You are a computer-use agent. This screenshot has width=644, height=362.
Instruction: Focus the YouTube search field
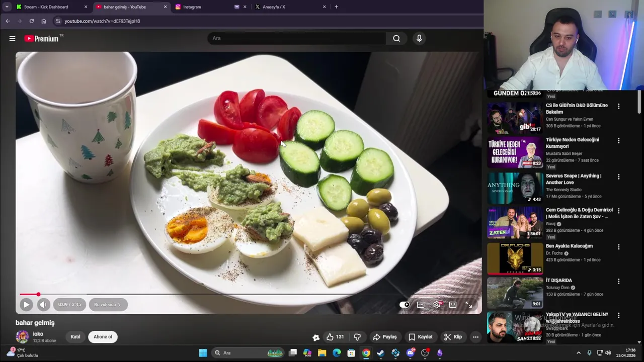[x=297, y=38]
